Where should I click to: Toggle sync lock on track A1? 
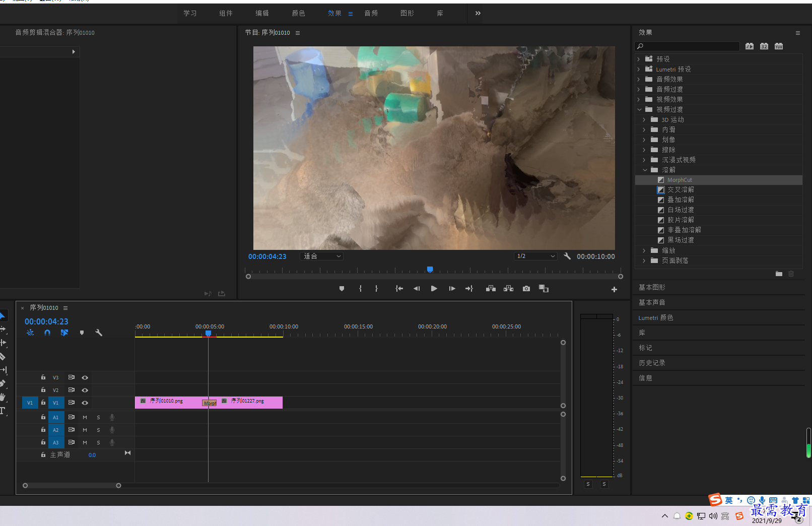pos(72,417)
